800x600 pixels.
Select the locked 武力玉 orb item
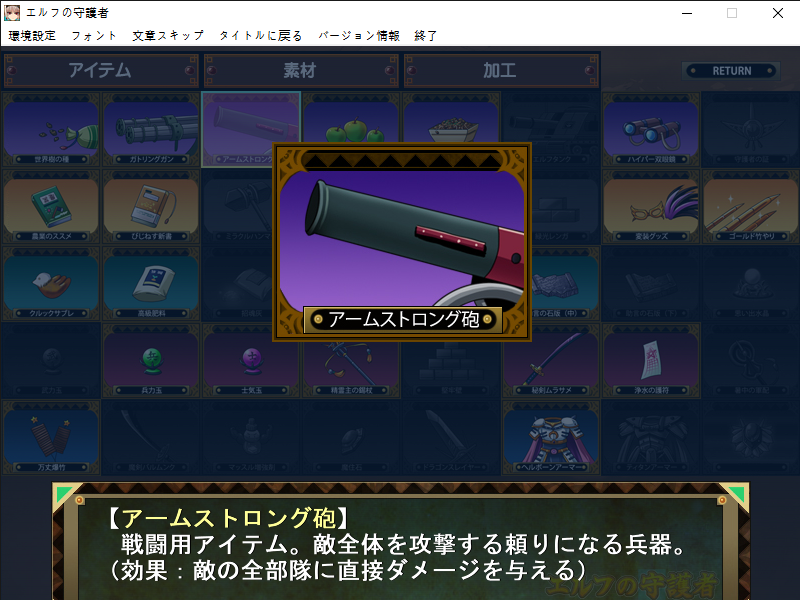point(51,361)
